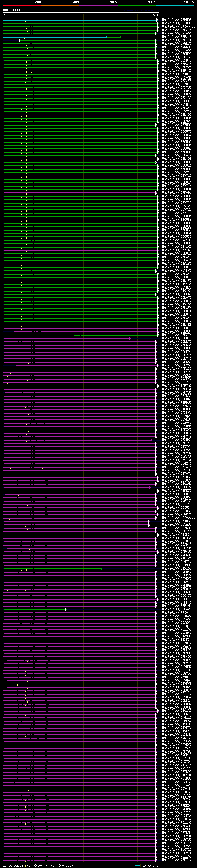Select label UniRef100_Q9SEV0
This screenshot has height=868, width=197.
tap(177, 379)
